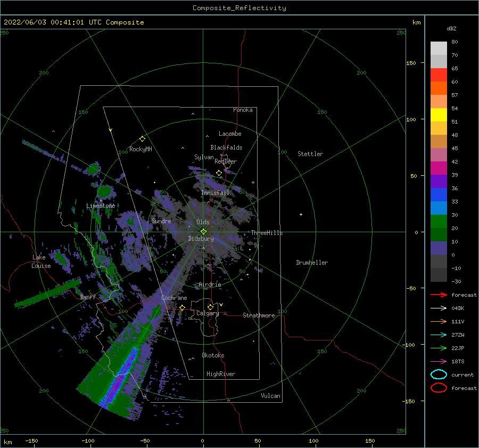The width and height of the screenshot is (479, 448).
Task: Click the Sundre town label
Action: [161, 221]
